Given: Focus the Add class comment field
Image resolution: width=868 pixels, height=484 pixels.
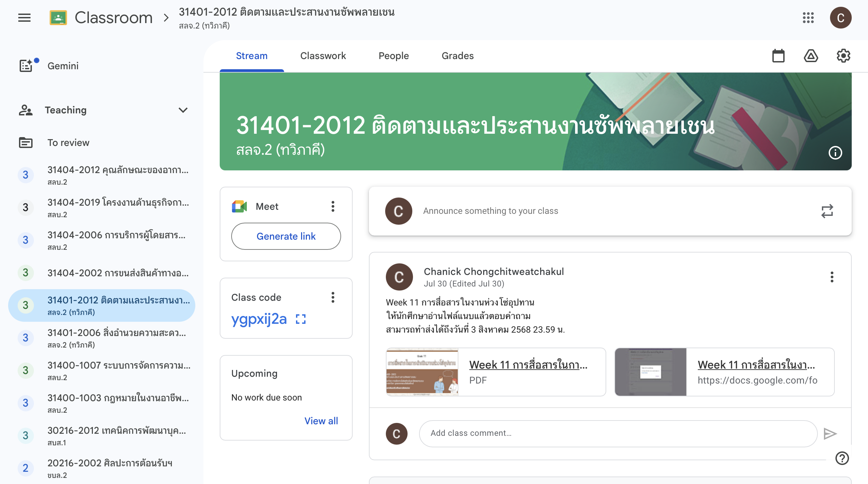Looking at the screenshot, I should pos(618,434).
